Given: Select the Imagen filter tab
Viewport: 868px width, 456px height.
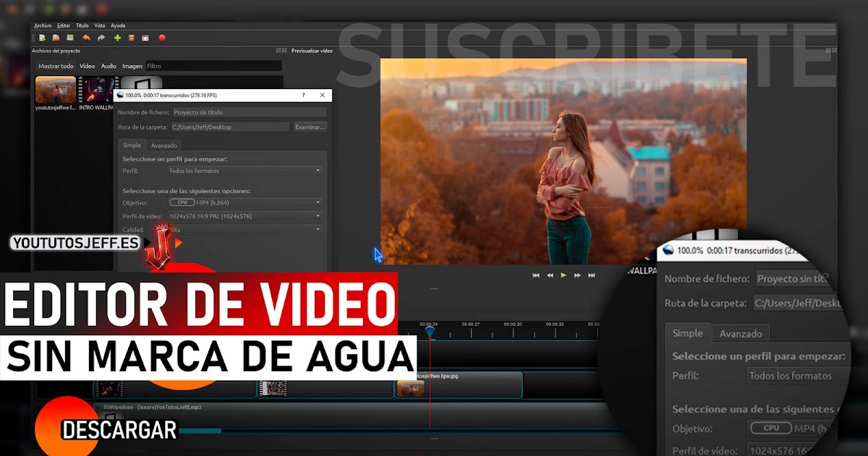Looking at the screenshot, I should tap(132, 66).
